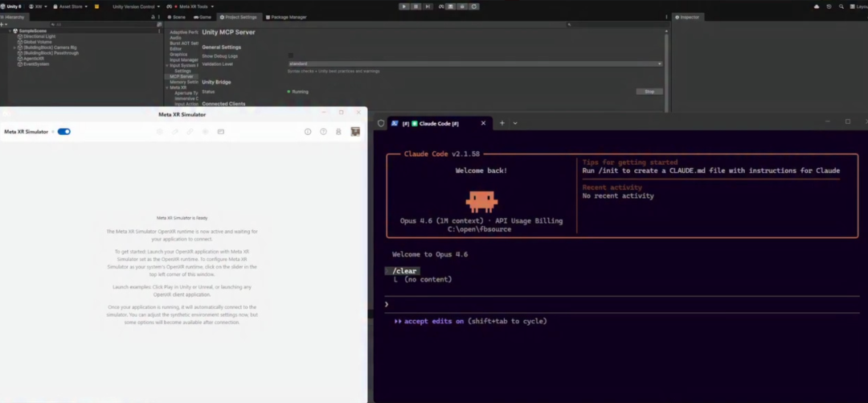868x403 pixels.
Task: Click the Meta logo icon beside Step button
Action: coord(441,6)
